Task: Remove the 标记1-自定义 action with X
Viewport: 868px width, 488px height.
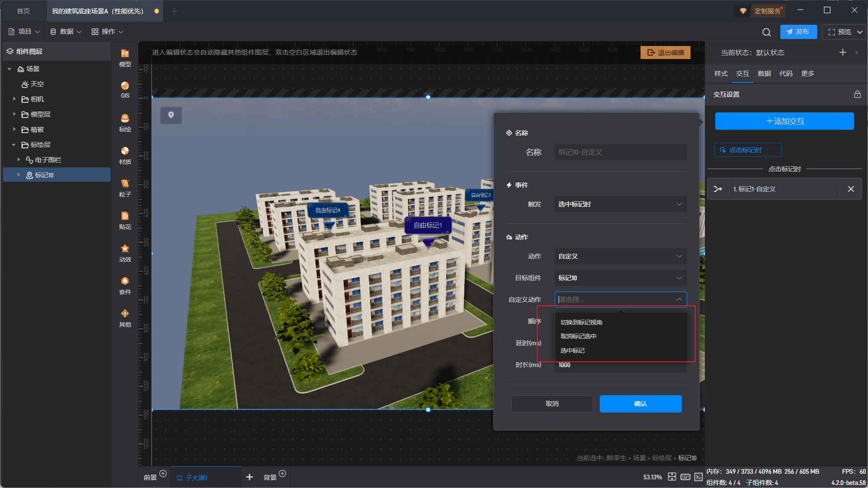Action: [x=851, y=189]
